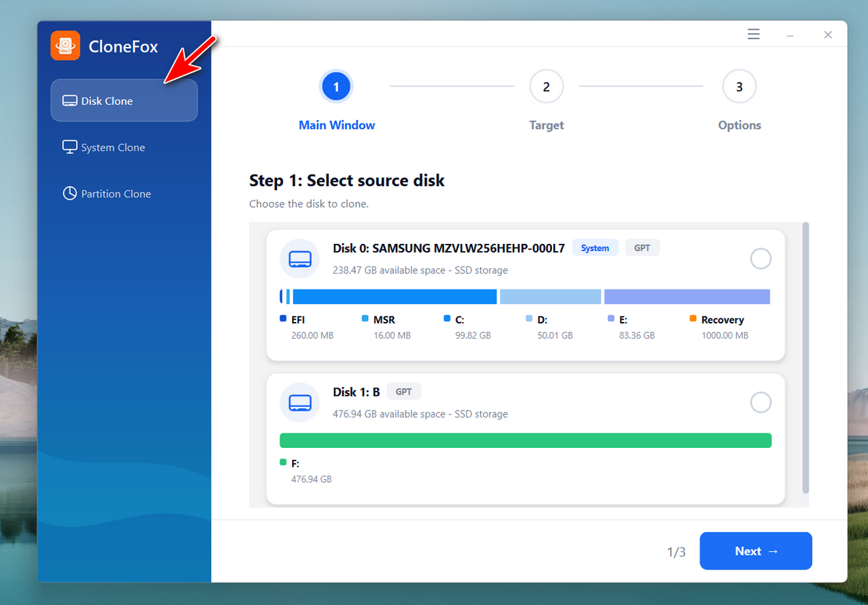Screen dimensions: 868x605
Task: Click the CloneFox orange logo icon
Action: pos(65,46)
